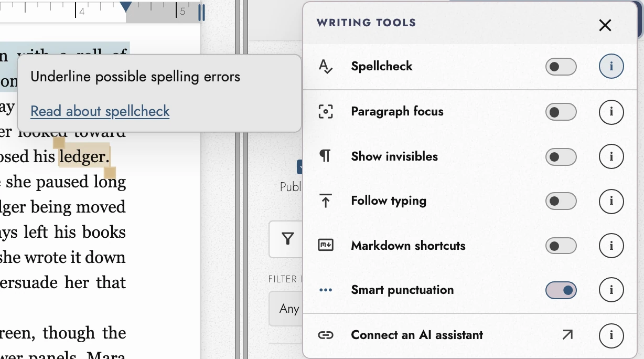Click the selection handle above ledger
The image size is (644, 359).
click(x=59, y=142)
